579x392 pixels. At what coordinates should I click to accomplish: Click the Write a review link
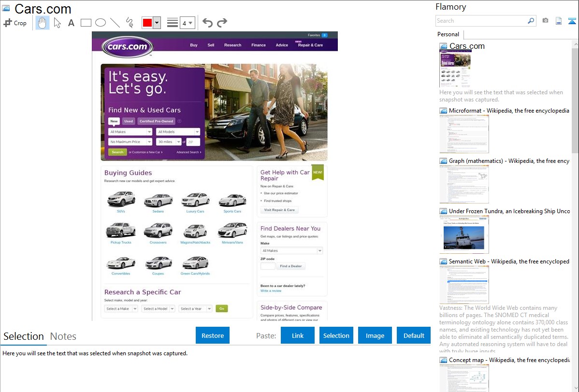pos(271,291)
